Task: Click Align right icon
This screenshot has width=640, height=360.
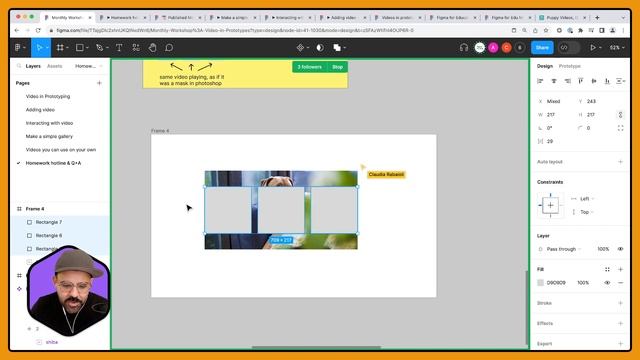Action: click(567, 81)
